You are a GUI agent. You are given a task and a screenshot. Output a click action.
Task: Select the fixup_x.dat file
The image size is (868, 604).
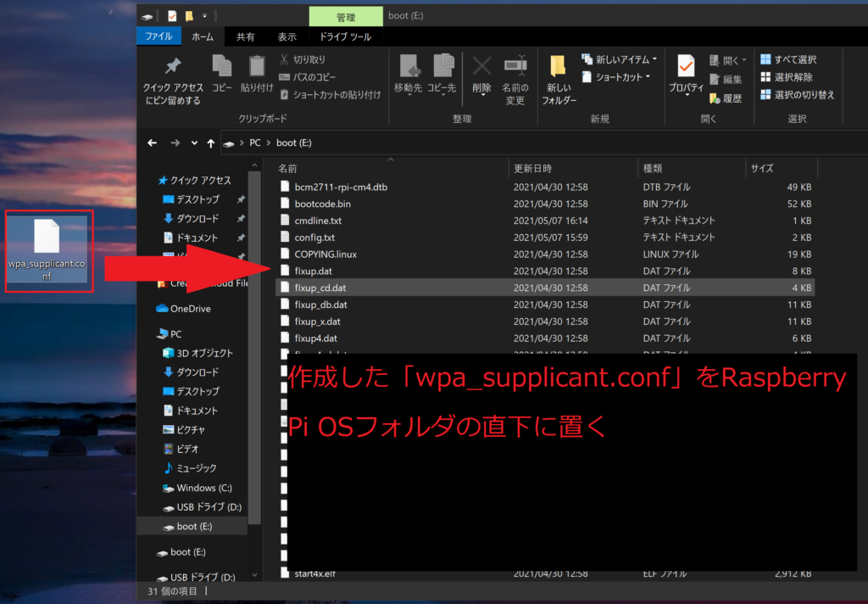545,322
